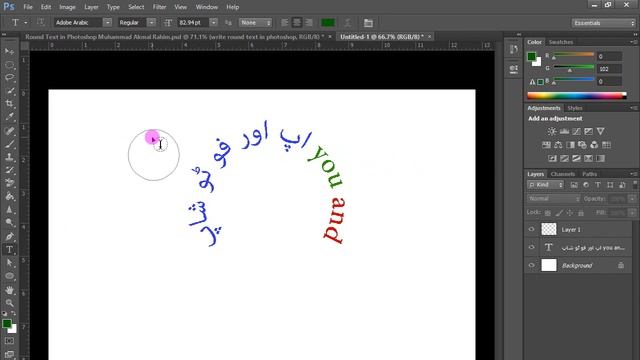The height and width of the screenshot is (360, 640).
Task: Open the Filter menu
Action: click(x=159, y=7)
